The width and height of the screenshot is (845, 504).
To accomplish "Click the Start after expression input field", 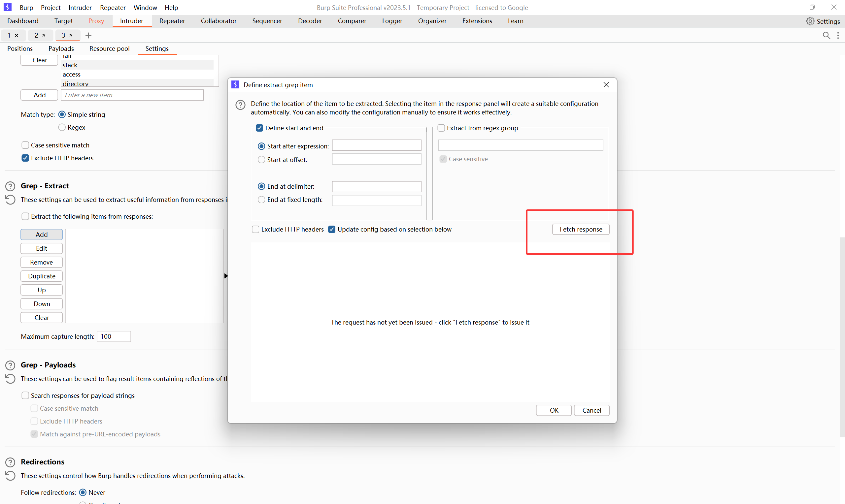I will click(x=377, y=145).
